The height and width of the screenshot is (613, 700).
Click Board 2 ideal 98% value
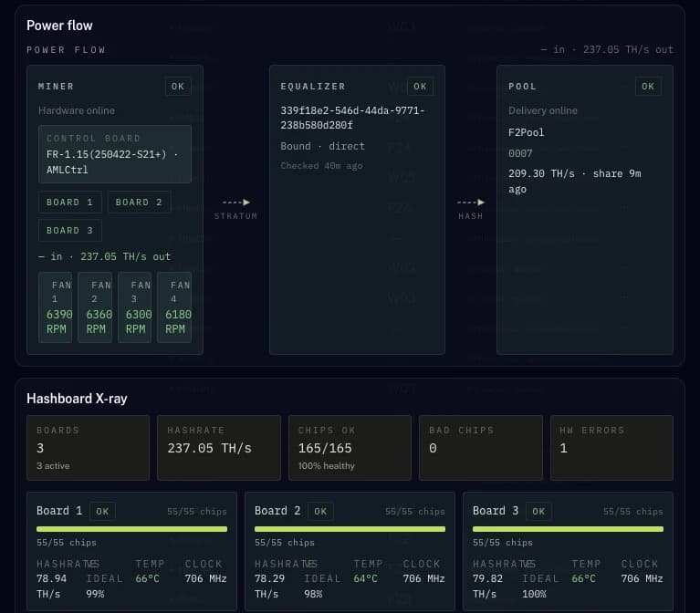tap(313, 594)
